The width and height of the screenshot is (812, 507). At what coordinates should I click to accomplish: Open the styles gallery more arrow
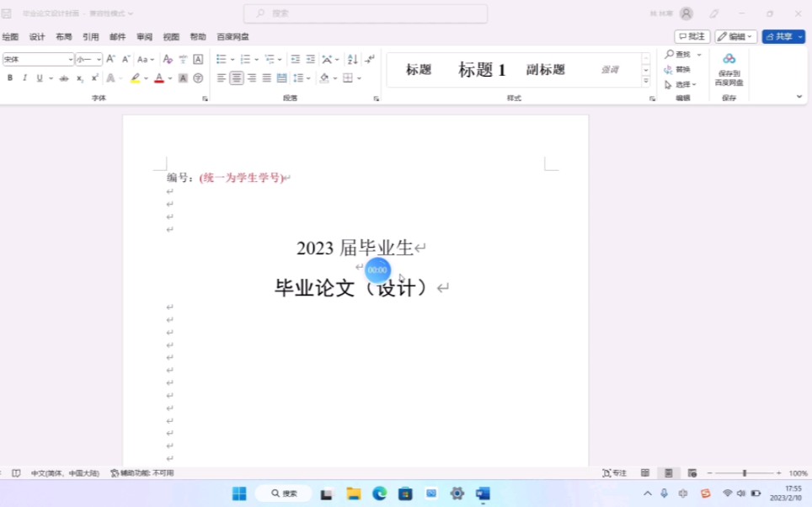tap(644, 83)
